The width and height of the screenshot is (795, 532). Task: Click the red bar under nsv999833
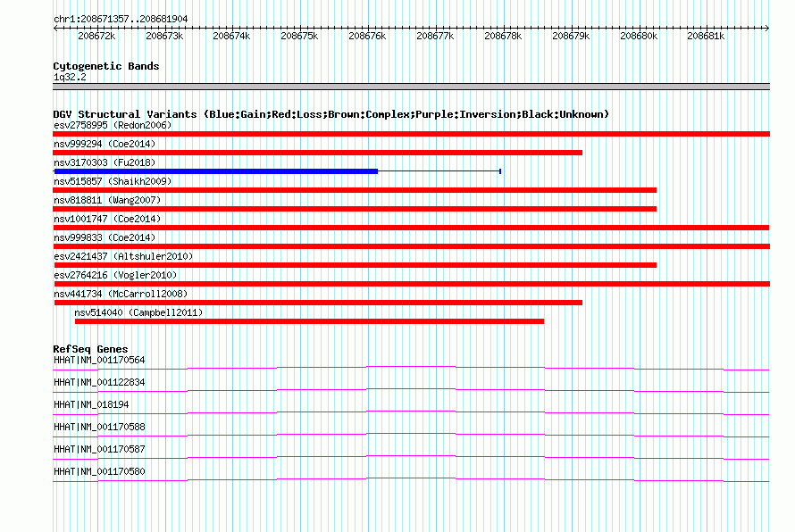tap(411, 246)
